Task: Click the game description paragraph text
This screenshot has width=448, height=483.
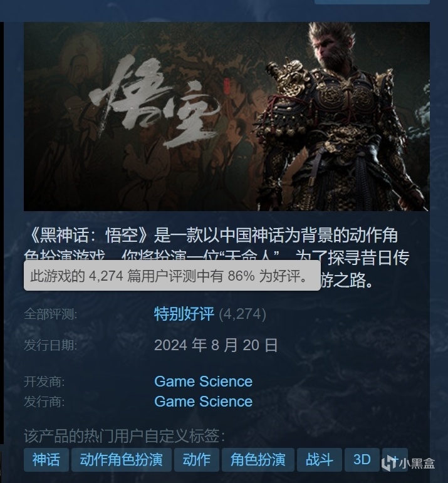Action: click(217, 257)
